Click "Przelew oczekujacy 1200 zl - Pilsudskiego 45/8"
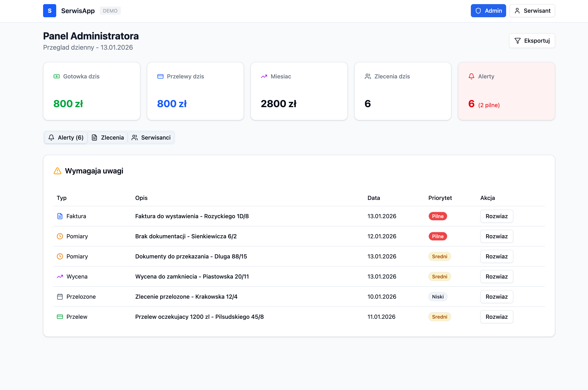Screen dimensions: 588x390 [x=199, y=317]
